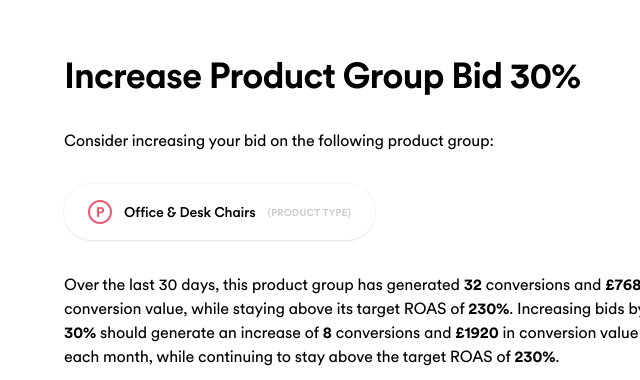Select the Office & Desk Chairs label
Screen dimensions: 640x380
190,212
